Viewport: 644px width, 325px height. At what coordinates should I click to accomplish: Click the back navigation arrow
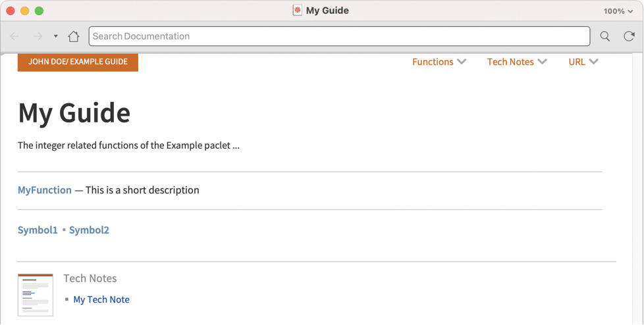(x=15, y=36)
